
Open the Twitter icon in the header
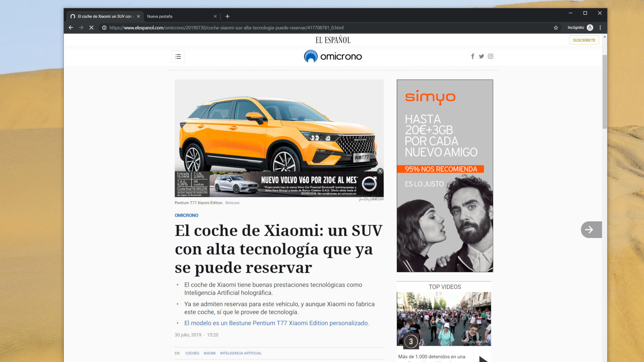(x=481, y=56)
